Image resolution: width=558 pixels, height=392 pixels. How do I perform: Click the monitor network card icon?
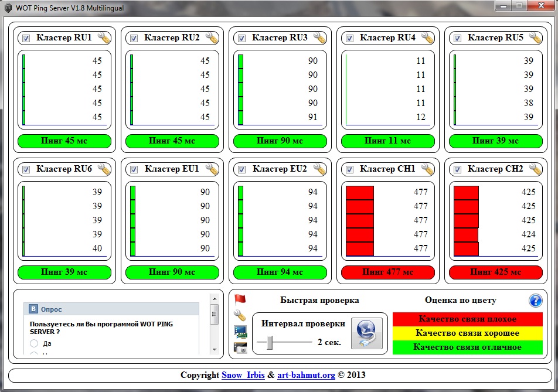[x=240, y=332]
